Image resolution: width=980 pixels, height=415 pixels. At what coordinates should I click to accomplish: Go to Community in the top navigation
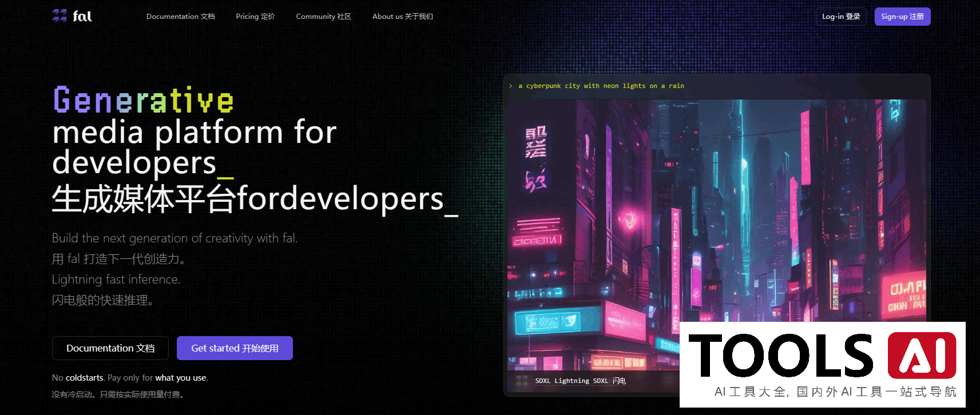tap(323, 17)
